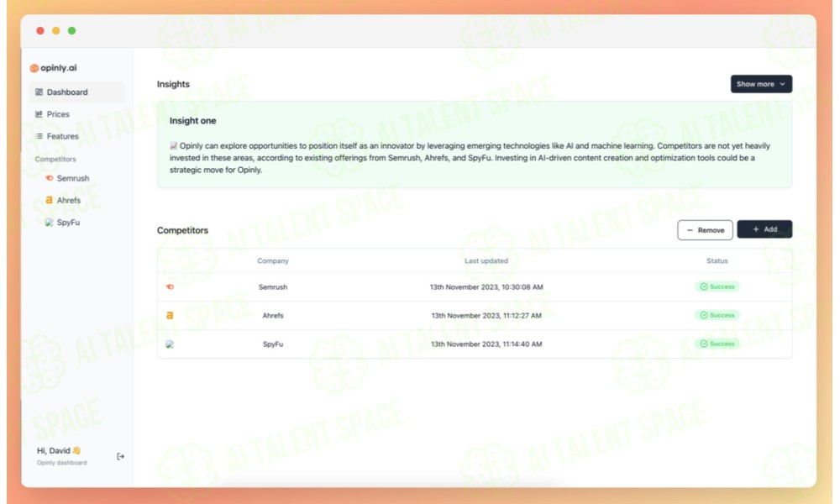Click the Dashboard grid icon
The width and height of the screenshot is (840, 504).
39,92
